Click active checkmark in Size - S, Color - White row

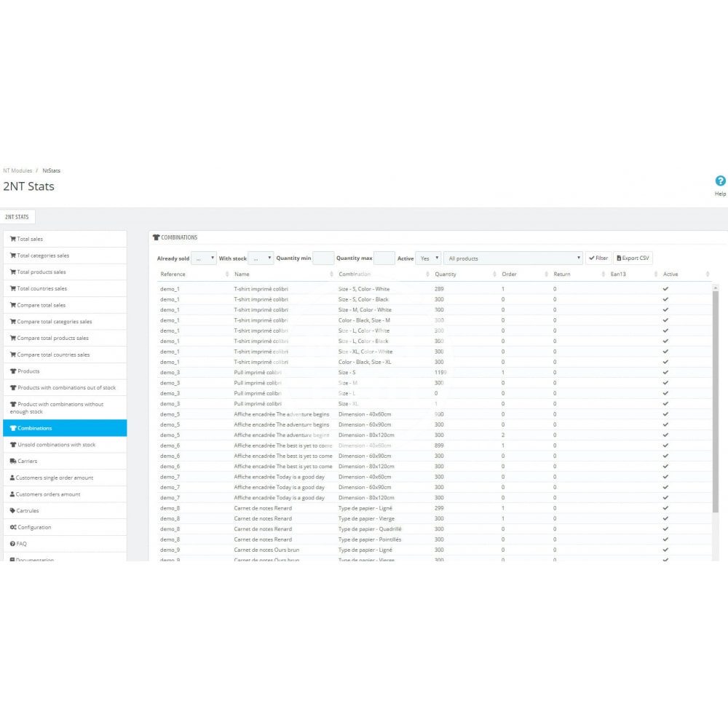pyautogui.click(x=665, y=289)
